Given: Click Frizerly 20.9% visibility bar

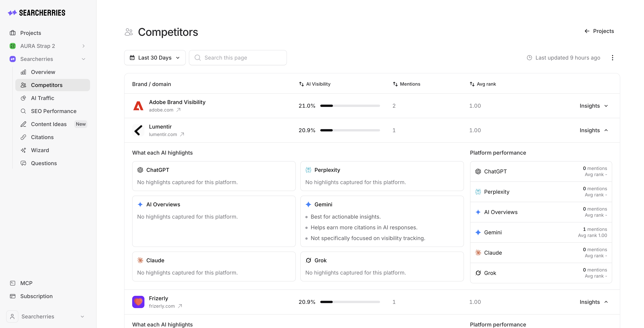Looking at the screenshot, I should coord(350,302).
